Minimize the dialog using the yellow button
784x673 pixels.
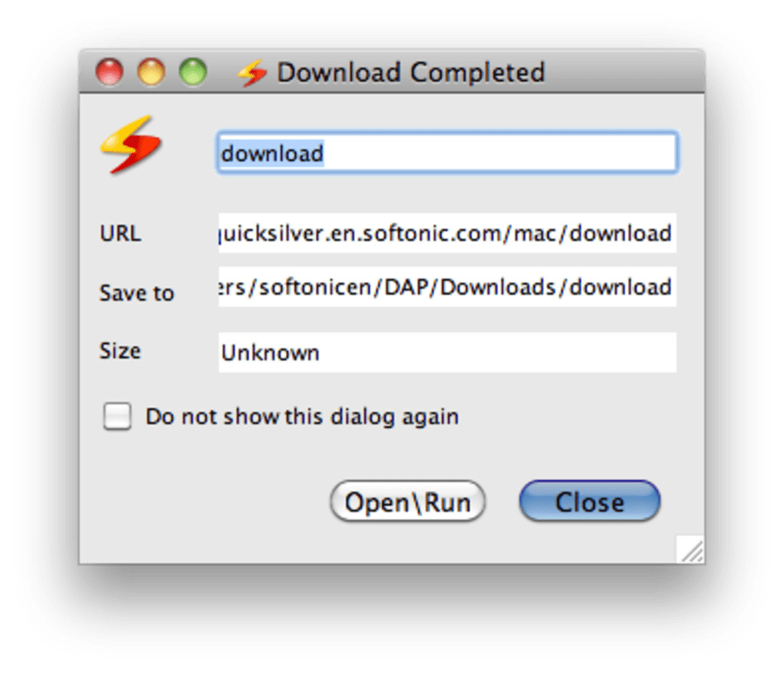click(151, 72)
